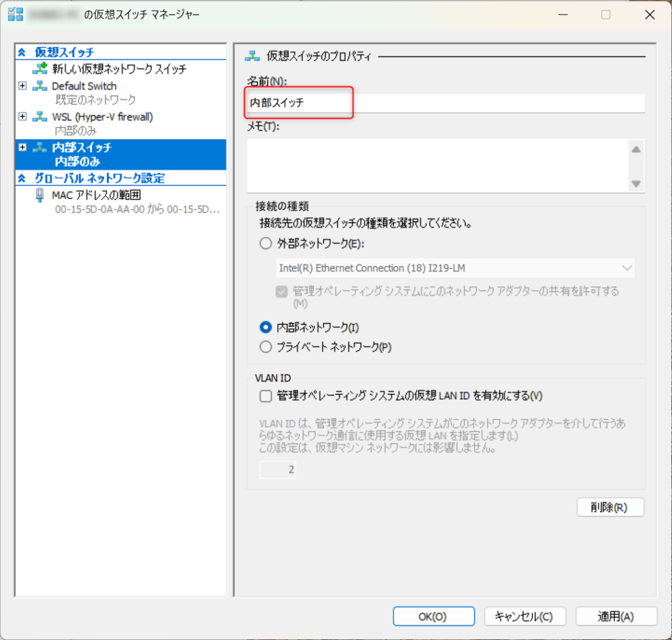Select the 外部ネットワーク radio button
Image resolution: width=672 pixels, height=640 pixels.
(x=266, y=244)
